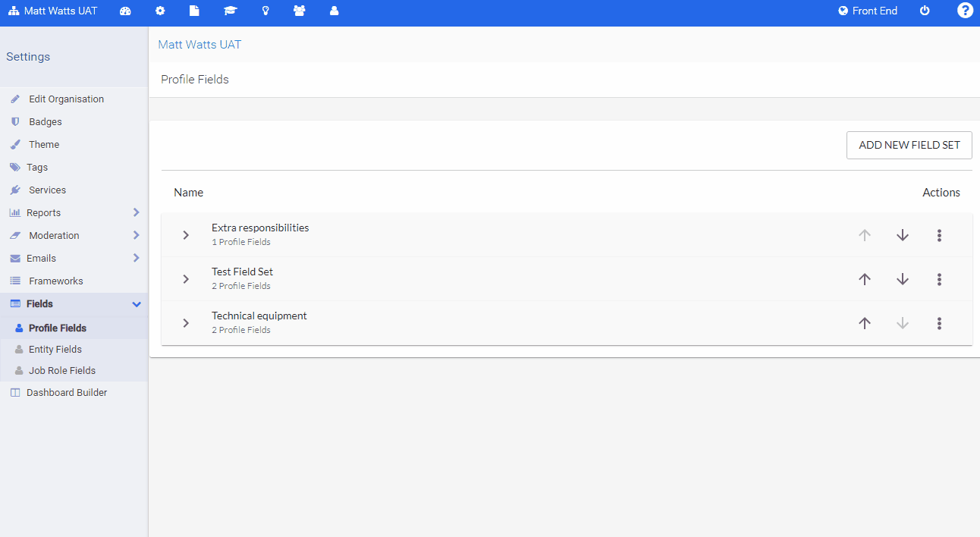Viewport: 980px width, 537px height.
Task: Click the Technical equipment name text
Action: (x=259, y=316)
